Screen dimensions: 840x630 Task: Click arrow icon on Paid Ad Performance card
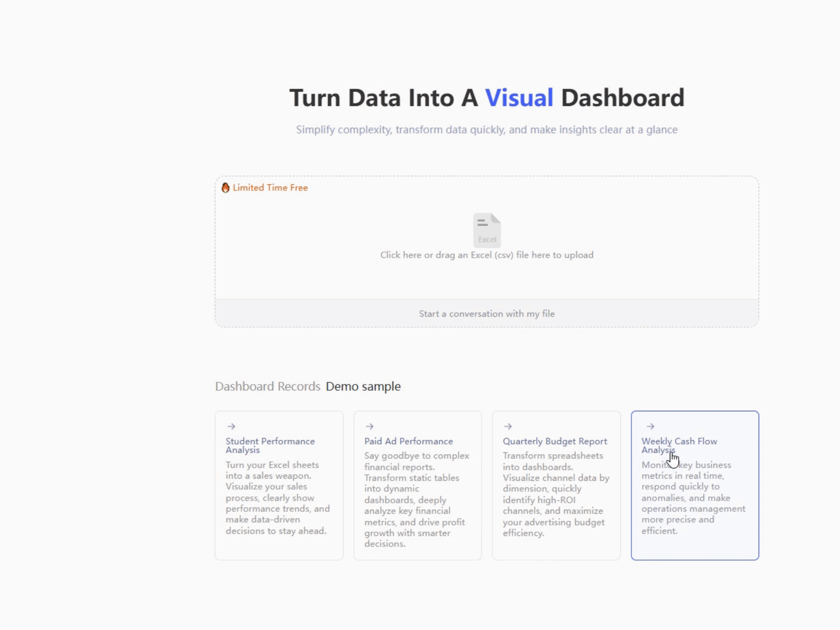pos(370,426)
